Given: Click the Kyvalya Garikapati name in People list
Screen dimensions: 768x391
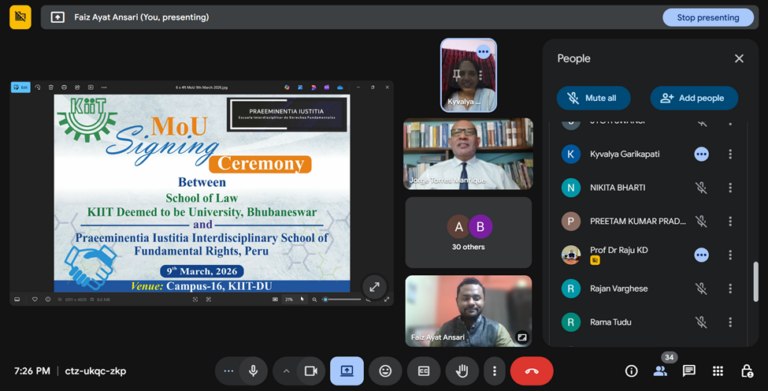Looking at the screenshot, I should click(x=624, y=154).
